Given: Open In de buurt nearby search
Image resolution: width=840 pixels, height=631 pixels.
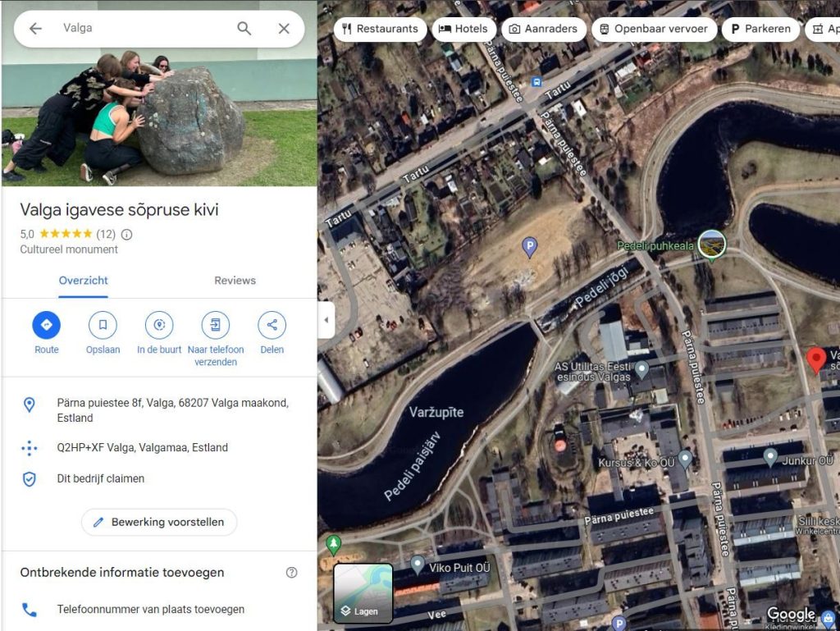Looking at the screenshot, I should click(159, 326).
